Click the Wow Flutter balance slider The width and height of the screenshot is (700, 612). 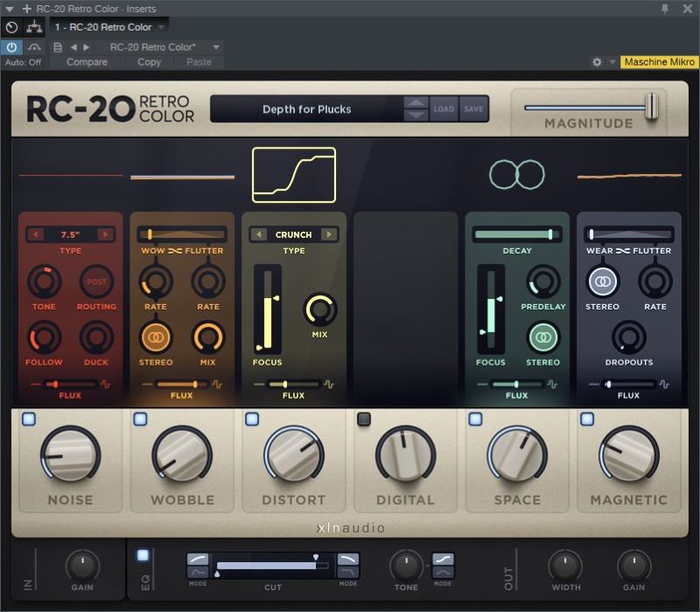point(182,234)
